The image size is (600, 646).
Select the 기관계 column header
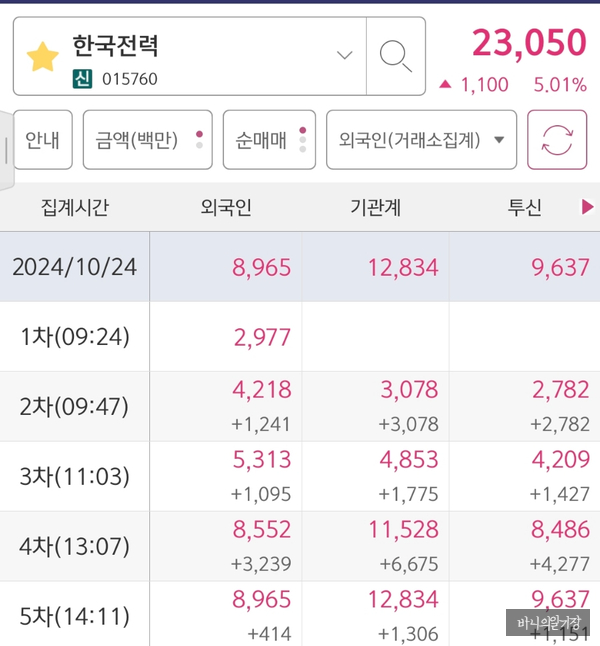[x=375, y=207]
